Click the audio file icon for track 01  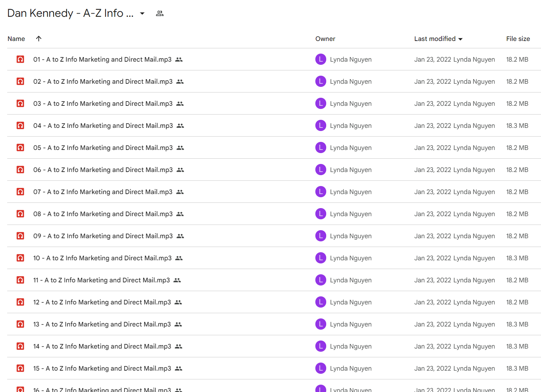click(20, 59)
